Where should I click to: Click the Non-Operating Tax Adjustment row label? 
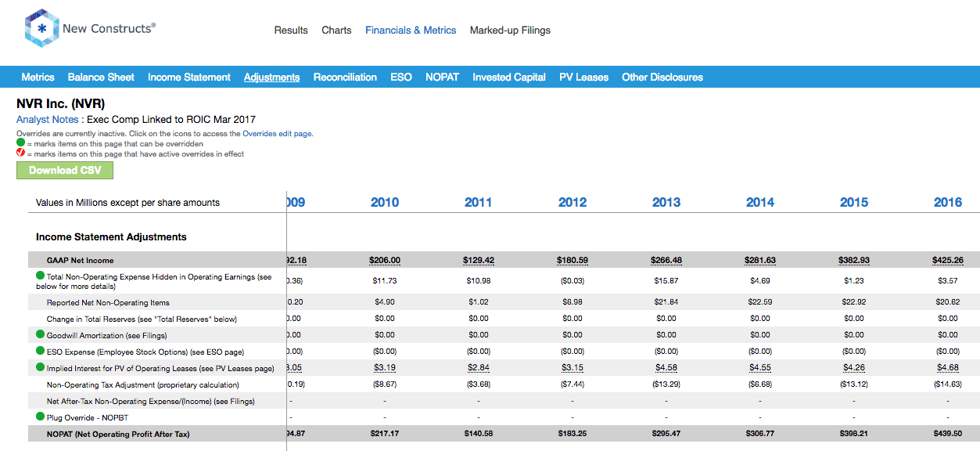click(x=143, y=384)
